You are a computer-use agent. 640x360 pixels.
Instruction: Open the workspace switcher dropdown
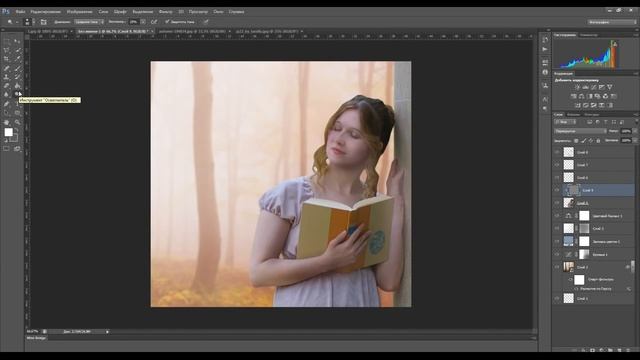pyautogui.click(x=611, y=22)
